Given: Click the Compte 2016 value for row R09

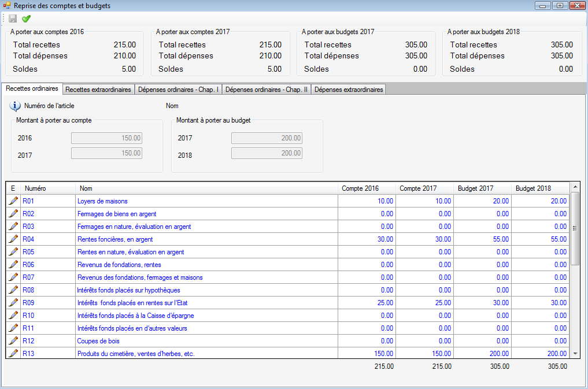Looking at the screenshot, I should [x=367, y=302].
